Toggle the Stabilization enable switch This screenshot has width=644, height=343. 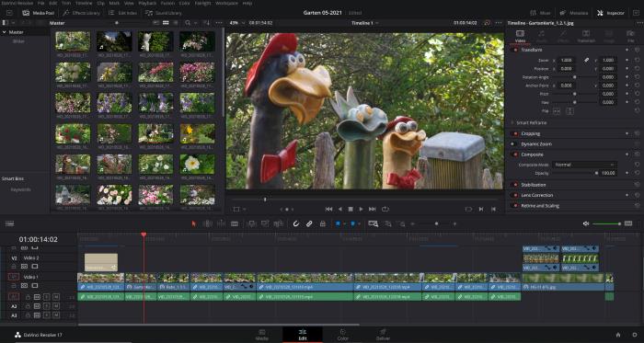tap(514, 185)
